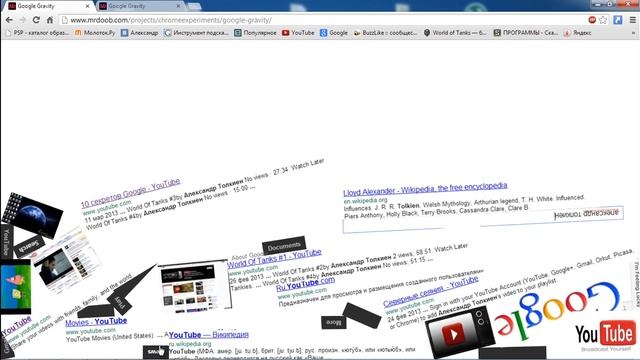Open a new browser tab
Viewport: 640px width, 360px height.
click(x=194, y=6)
